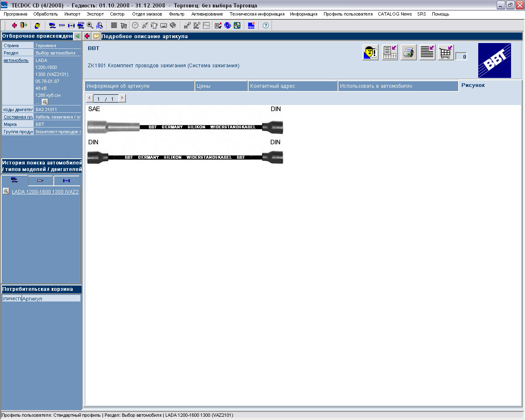Screen dimensions: 525x420
Task: Go to next picture with right arrow
Action: 122,98
